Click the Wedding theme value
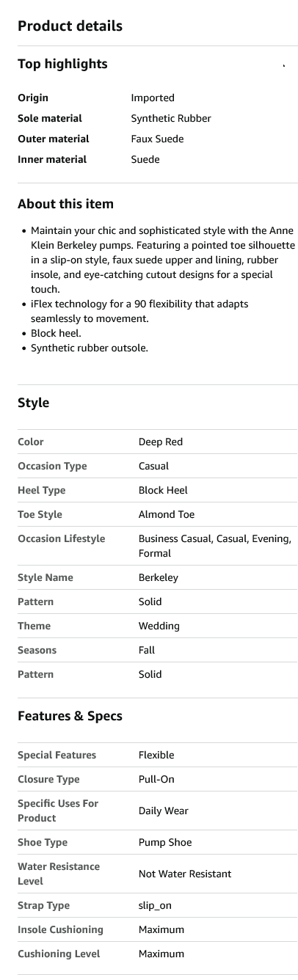Screen dimensions: 298x980 [x=159, y=626]
